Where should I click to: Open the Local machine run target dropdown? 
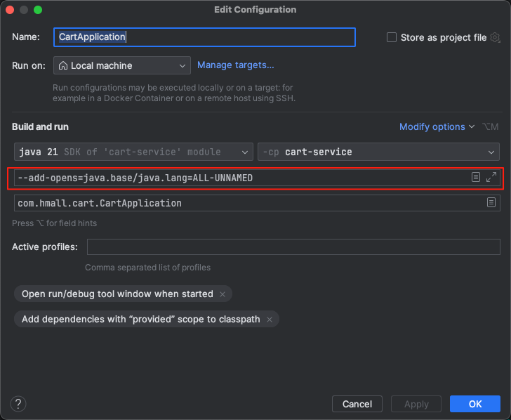coord(121,65)
